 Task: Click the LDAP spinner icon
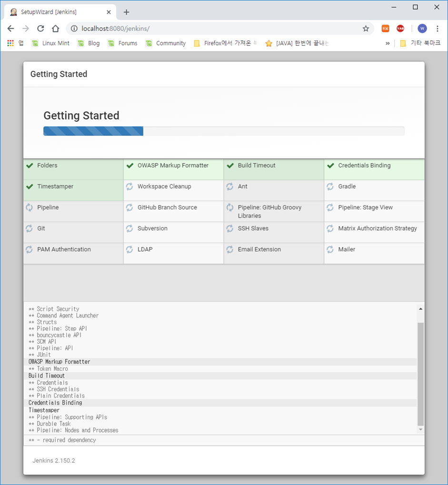[129, 249]
